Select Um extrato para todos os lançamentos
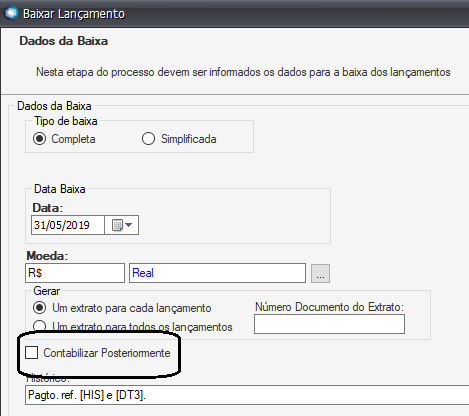This screenshot has width=469, height=416. [x=39, y=326]
